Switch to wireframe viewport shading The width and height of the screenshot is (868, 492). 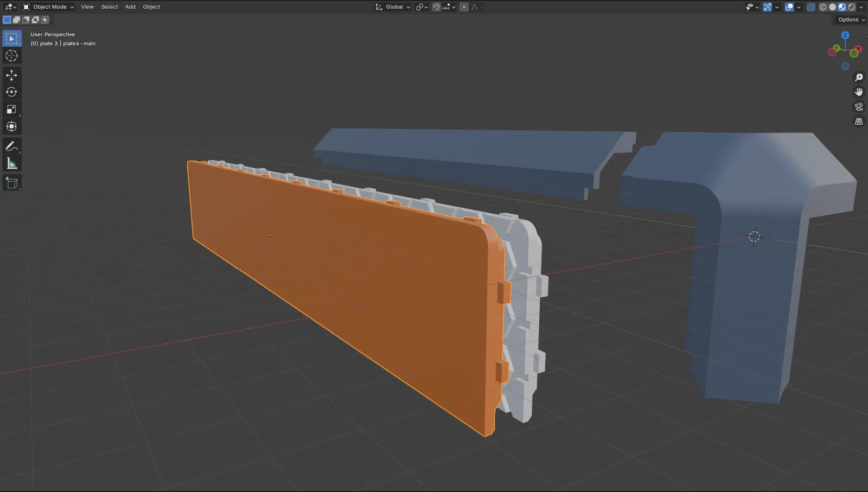[x=823, y=7]
